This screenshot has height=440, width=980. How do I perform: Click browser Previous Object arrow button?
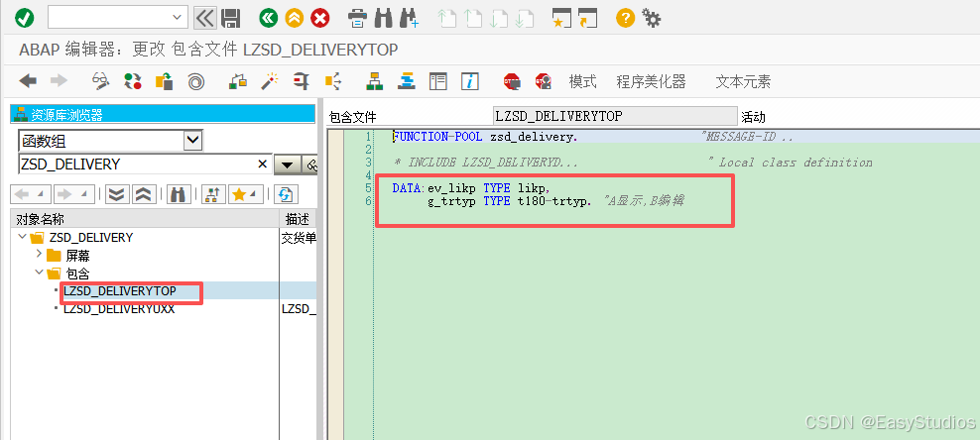coord(31,194)
